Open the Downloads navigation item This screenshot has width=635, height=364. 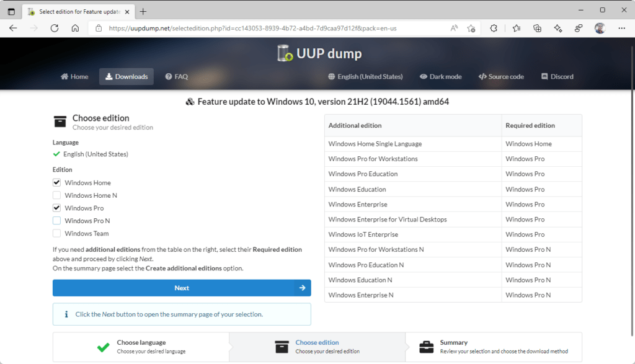coord(127,77)
